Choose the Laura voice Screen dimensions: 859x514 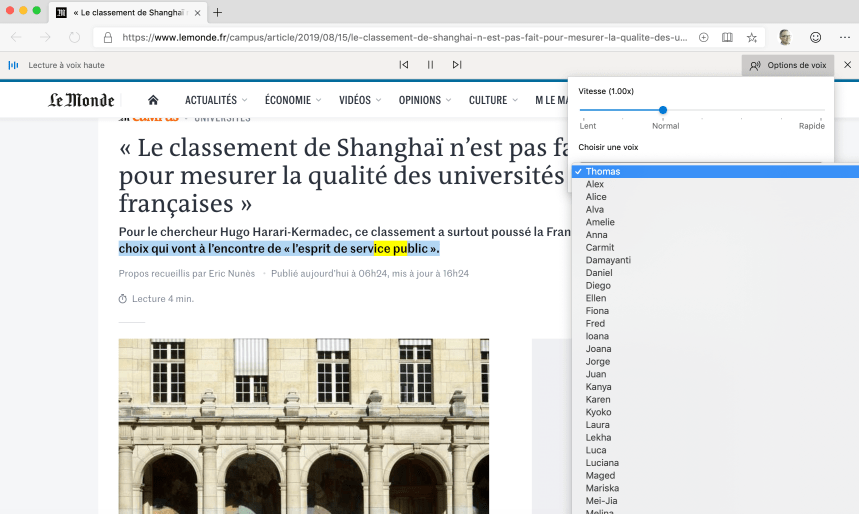pos(715,425)
